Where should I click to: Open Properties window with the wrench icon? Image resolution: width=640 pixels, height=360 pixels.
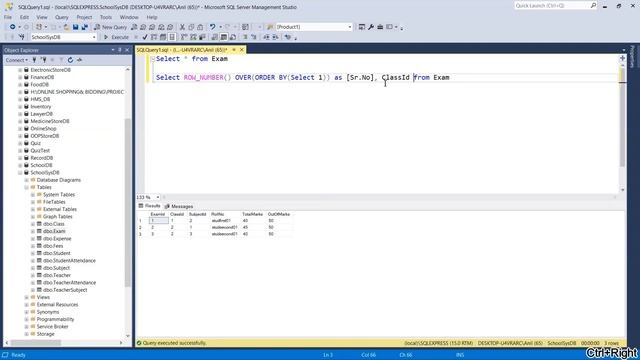pyautogui.click(x=371, y=27)
